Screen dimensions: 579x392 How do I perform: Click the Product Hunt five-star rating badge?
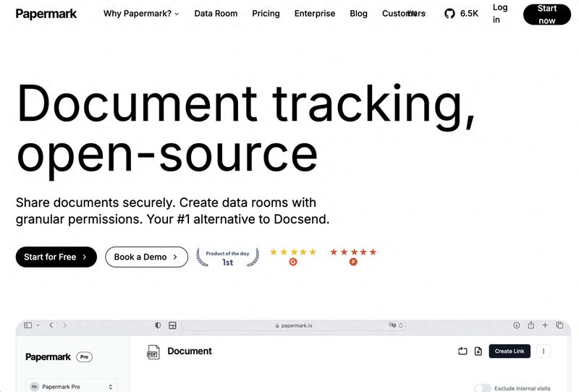(x=353, y=257)
